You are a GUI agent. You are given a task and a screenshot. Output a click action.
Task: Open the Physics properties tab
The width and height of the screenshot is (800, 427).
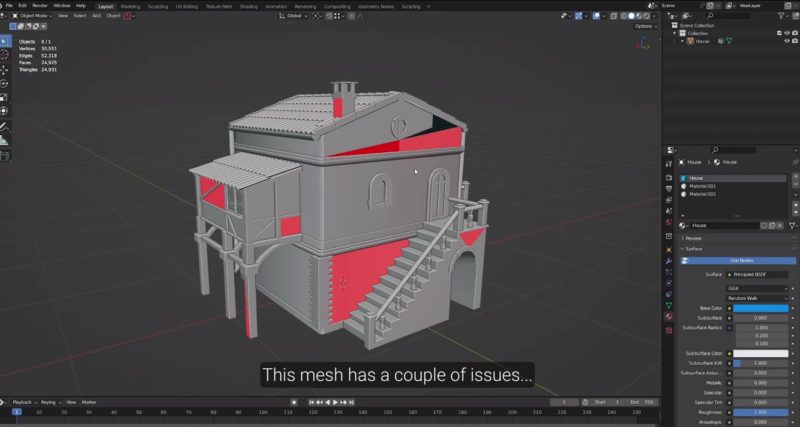coord(669,283)
